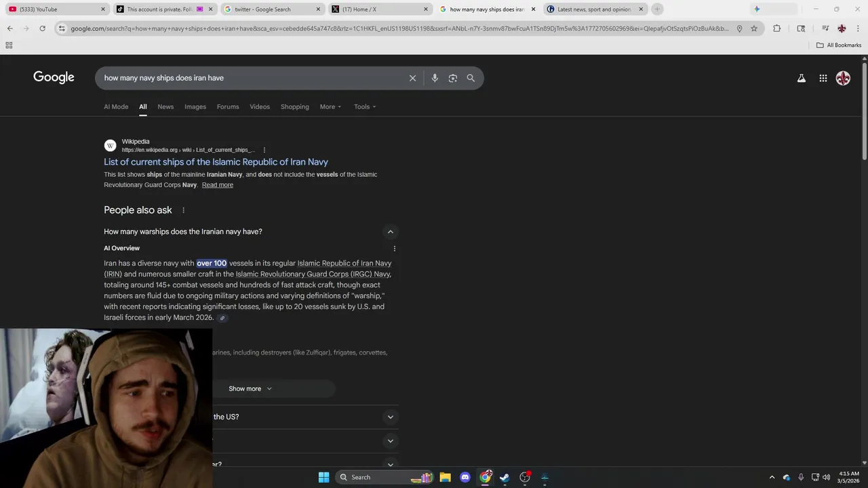Switch to 'Latest news, sport and opinion' tab
The width and height of the screenshot is (868, 488).
click(595, 9)
